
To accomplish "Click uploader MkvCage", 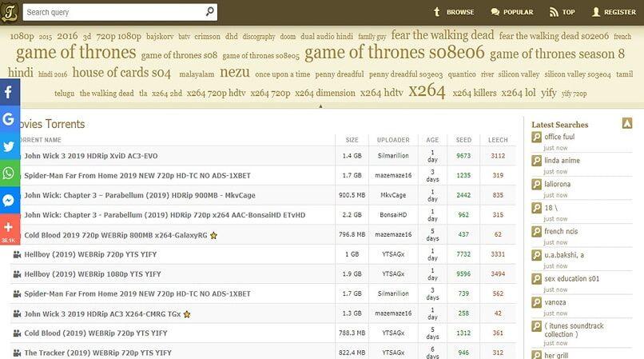I will [x=393, y=195].
